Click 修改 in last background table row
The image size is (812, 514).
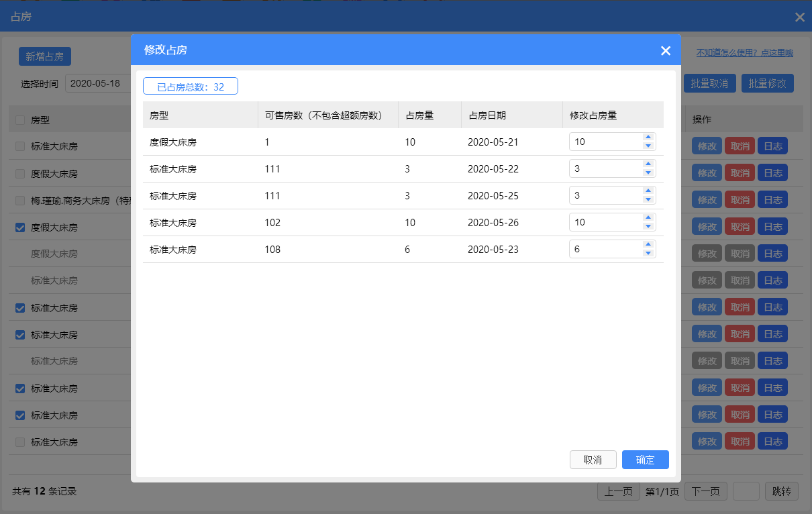707,442
